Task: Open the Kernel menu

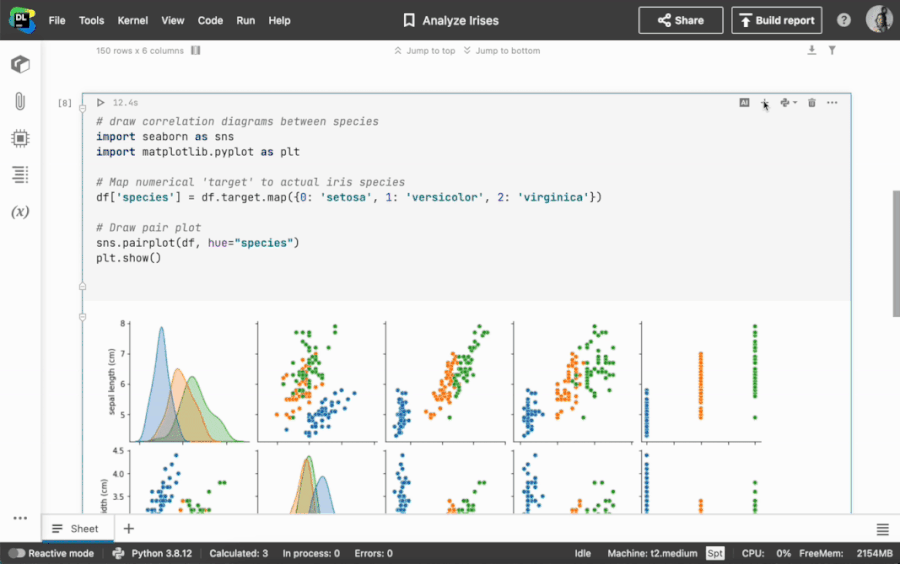Action: [x=132, y=20]
